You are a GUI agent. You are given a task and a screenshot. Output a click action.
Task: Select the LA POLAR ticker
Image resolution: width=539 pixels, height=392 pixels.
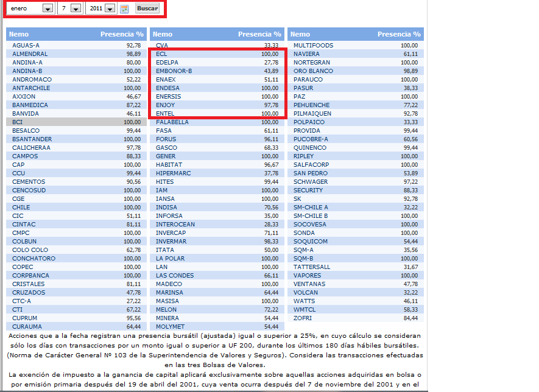click(x=170, y=258)
